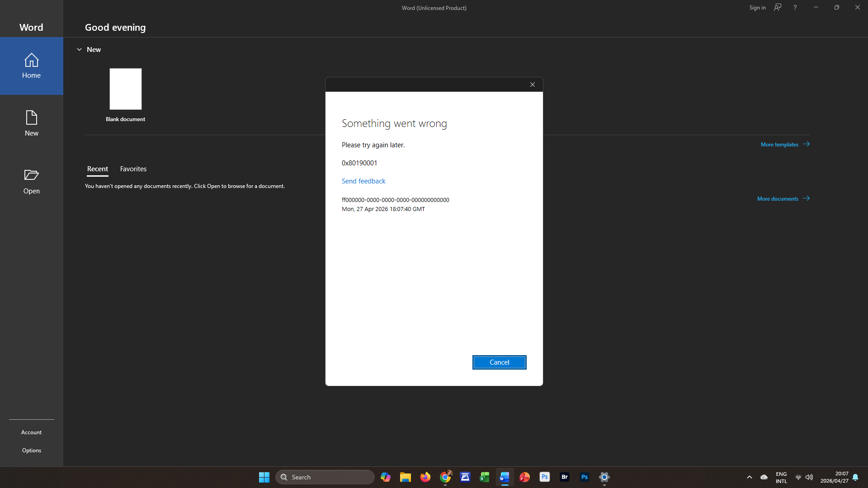Image resolution: width=868 pixels, height=488 pixels.
Task: Launch Firefox from the taskbar
Action: click(425, 477)
